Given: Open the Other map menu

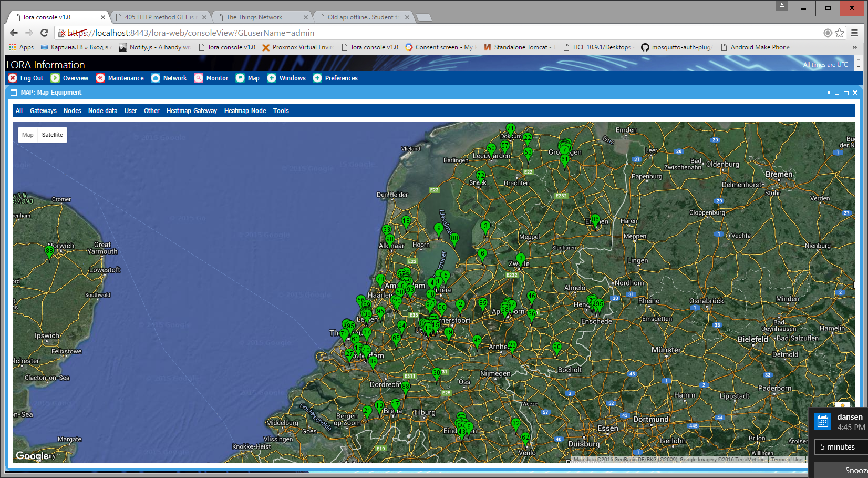Looking at the screenshot, I should click(152, 111).
